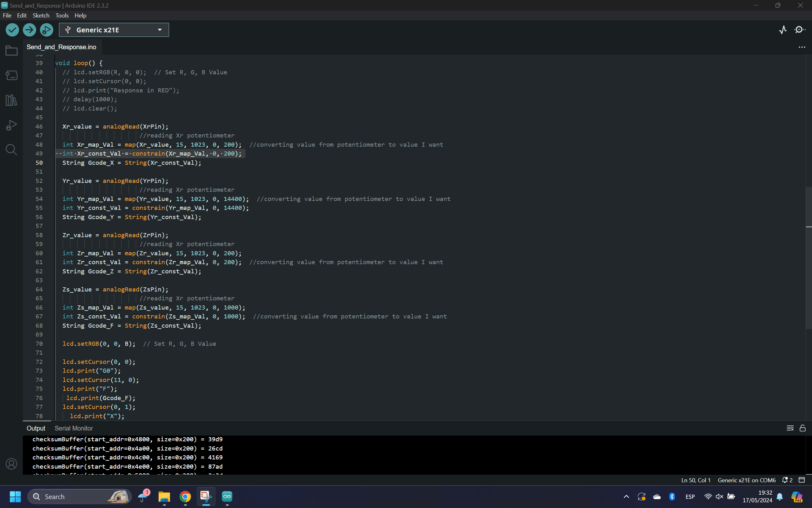Image resolution: width=812 pixels, height=508 pixels.
Task: Open the Tools menu
Action: point(62,16)
